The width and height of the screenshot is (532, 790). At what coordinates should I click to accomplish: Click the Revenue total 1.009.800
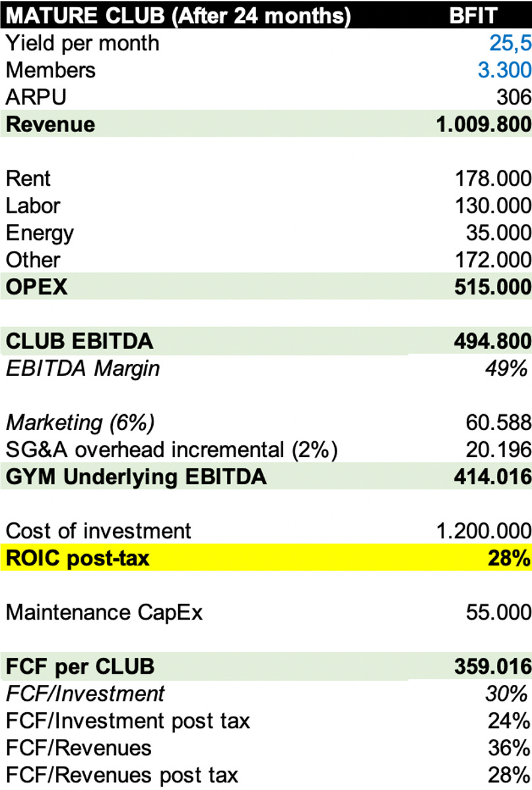coord(483,124)
